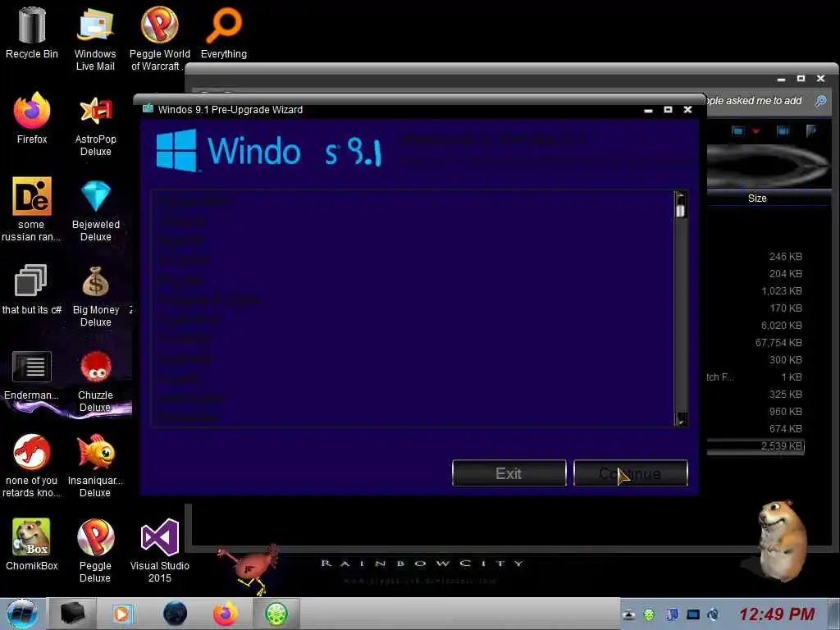Click the Size column header in explorer
This screenshot has width=840, height=630.
click(757, 199)
